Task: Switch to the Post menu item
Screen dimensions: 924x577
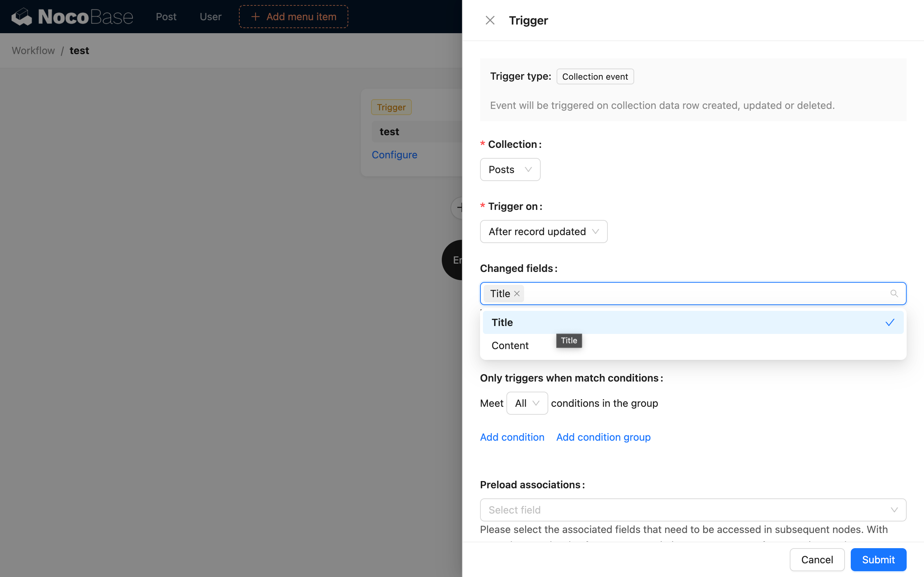Action: (166, 17)
